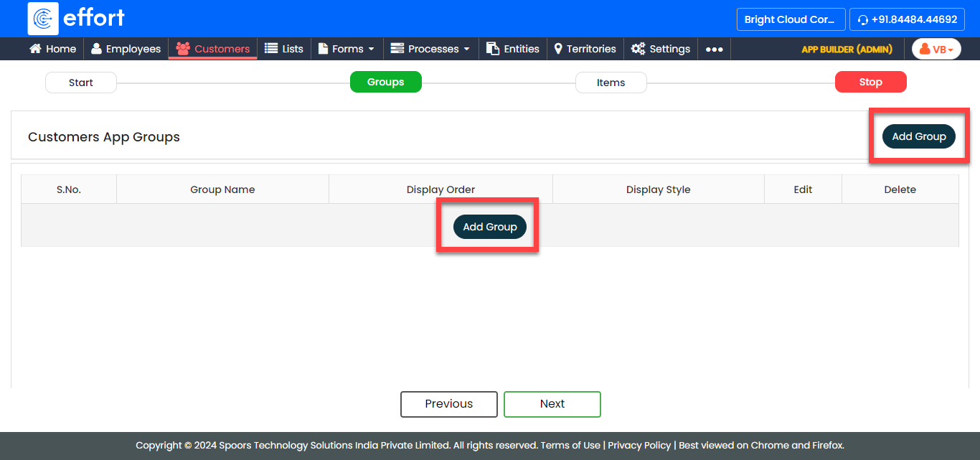
Task: Click Add Group in the header panel
Action: coord(918,136)
